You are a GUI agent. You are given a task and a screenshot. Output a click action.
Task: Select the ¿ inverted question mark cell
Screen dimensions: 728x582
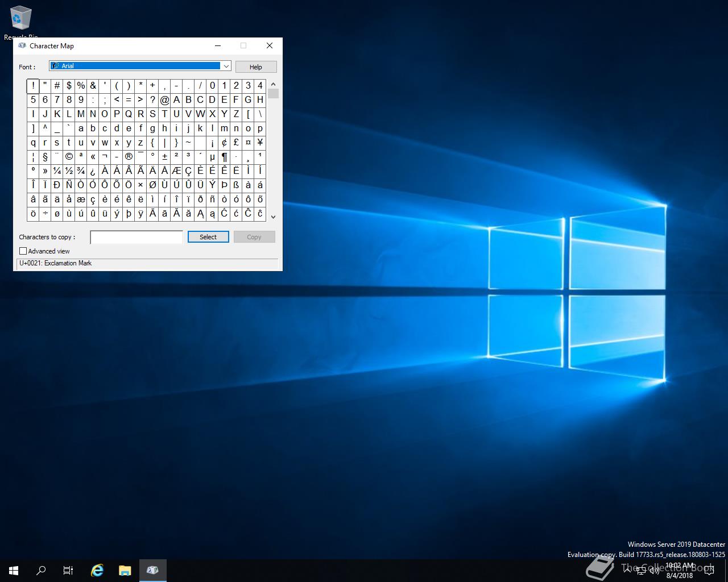tap(93, 171)
